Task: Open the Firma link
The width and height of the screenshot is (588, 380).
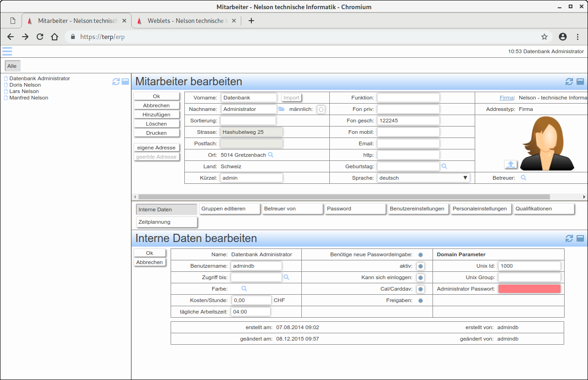Action: click(x=506, y=98)
